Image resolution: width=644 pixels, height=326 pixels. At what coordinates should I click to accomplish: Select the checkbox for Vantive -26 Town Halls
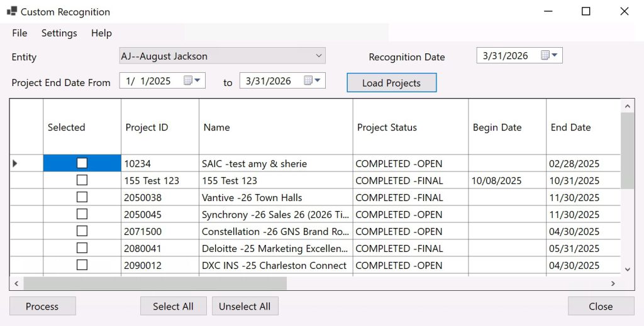pos(82,197)
